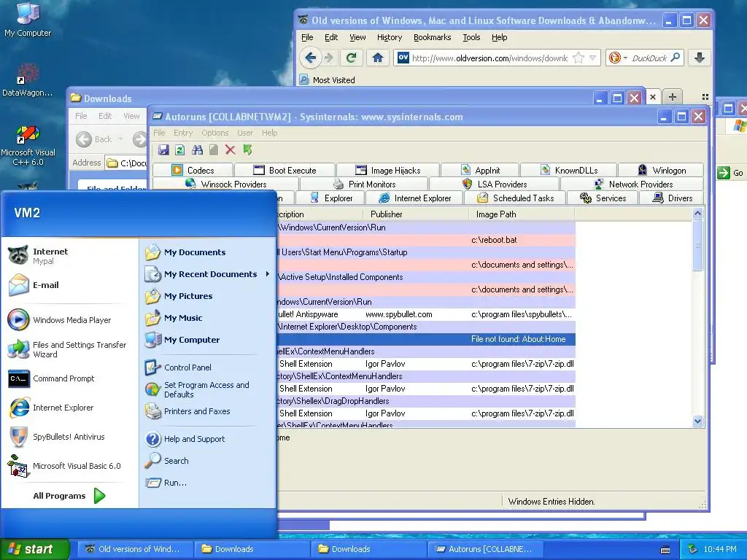
Task: Click the search magnifier in DuckDuck box
Action: coord(675,58)
